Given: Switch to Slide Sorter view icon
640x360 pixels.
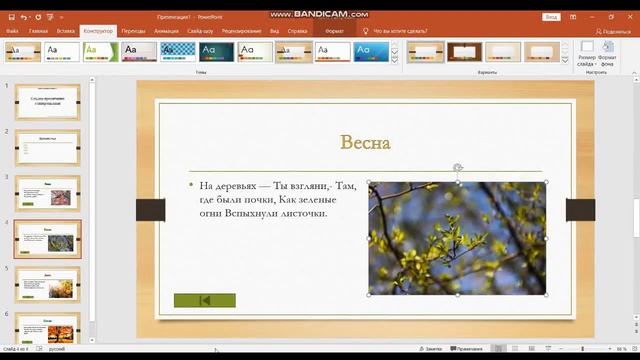Looking at the screenshot, I should (x=515, y=349).
